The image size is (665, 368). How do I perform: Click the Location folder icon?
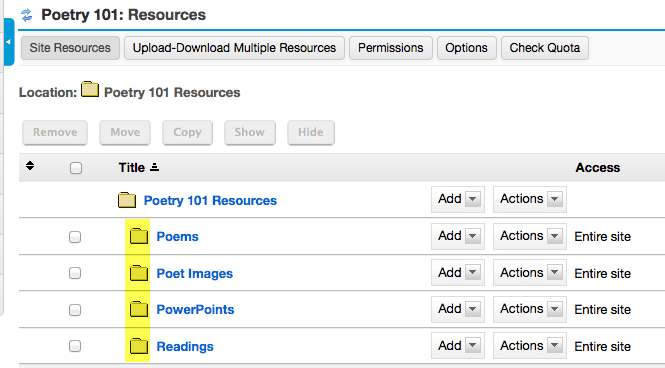coord(90,89)
